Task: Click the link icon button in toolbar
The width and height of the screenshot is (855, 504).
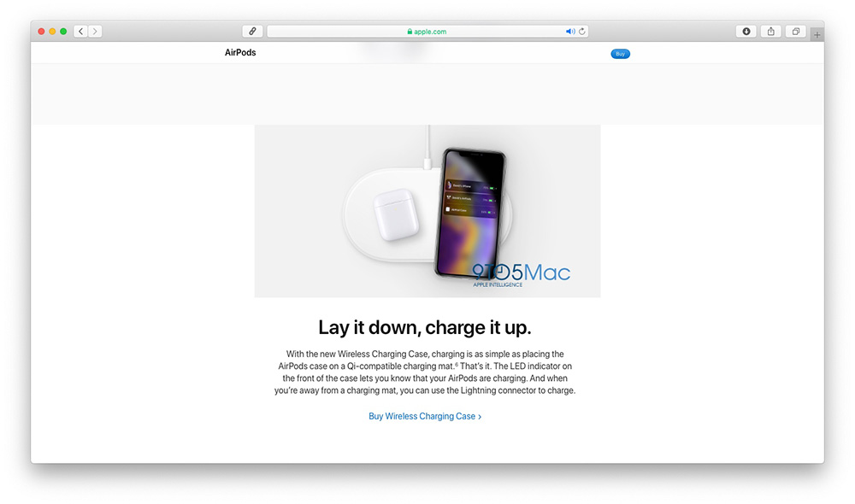Action: point(252,32)
